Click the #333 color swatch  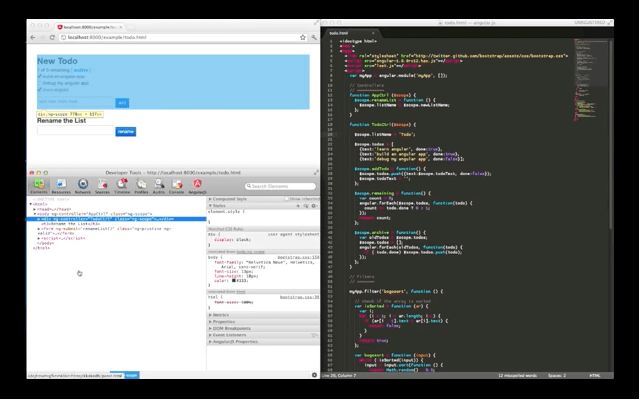click(234, 281)
